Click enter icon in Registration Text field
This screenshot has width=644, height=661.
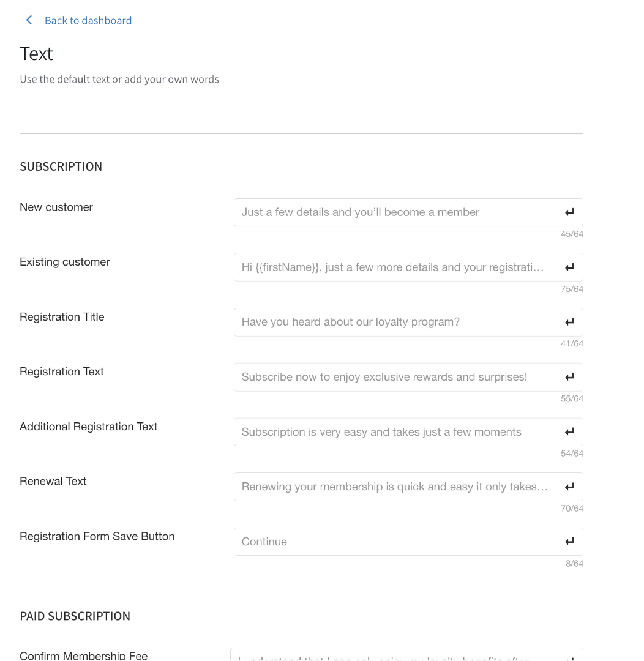[569, 377]
